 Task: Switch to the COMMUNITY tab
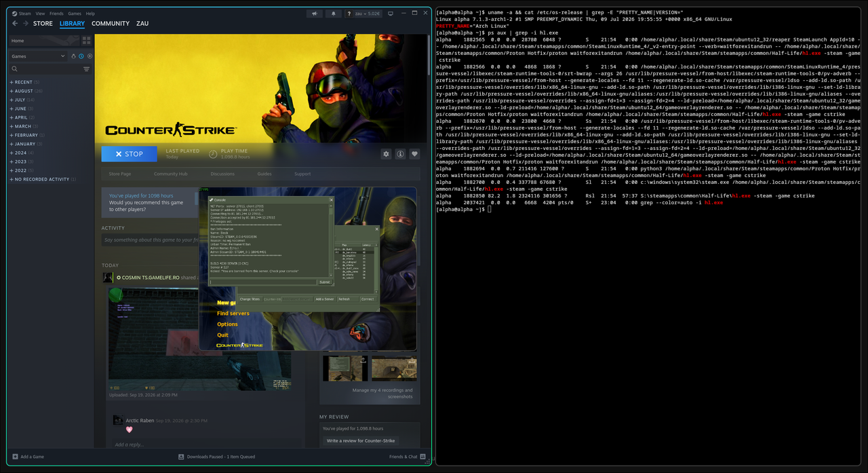coord(111,24)
